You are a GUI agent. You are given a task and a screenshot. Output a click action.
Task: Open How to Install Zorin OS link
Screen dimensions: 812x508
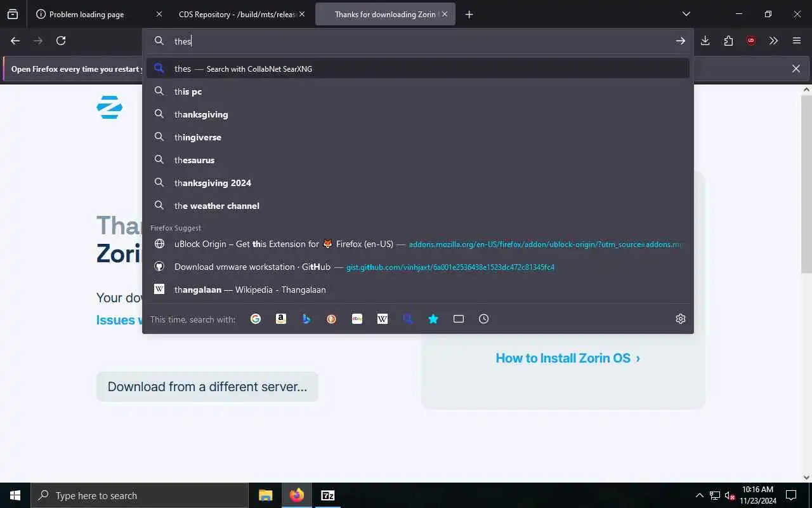coord(568,358)
